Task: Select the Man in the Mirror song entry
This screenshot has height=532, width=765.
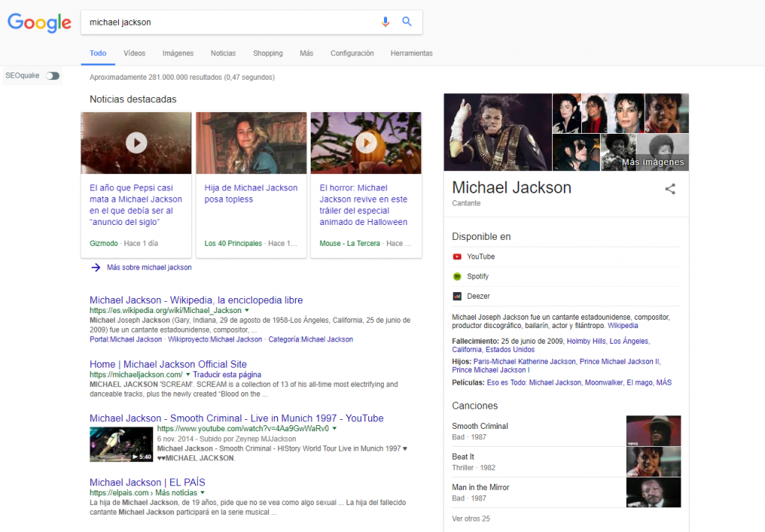Action: [x=538, y=492]
